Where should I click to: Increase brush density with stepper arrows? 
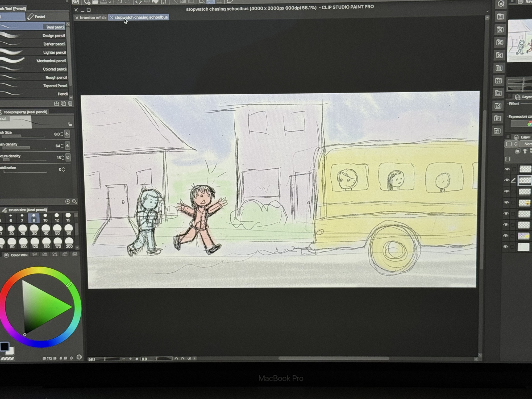tap(62, 145)
